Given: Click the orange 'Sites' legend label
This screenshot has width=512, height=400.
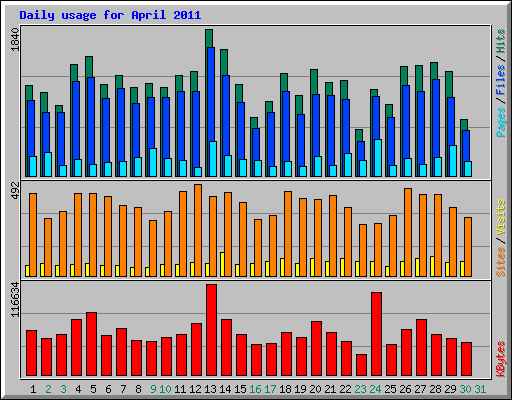Looking at the screenshot, I should tap(501, 262).
